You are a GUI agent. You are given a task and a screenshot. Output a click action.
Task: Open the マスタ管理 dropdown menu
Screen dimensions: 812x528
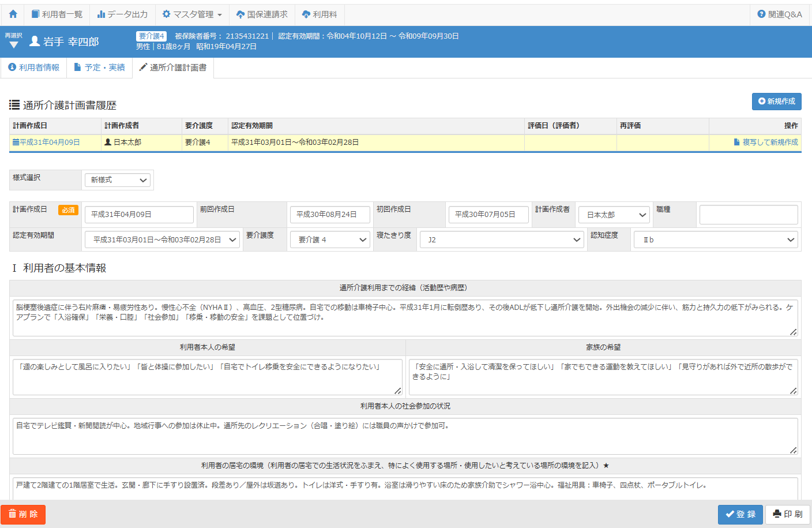[192, 14]
